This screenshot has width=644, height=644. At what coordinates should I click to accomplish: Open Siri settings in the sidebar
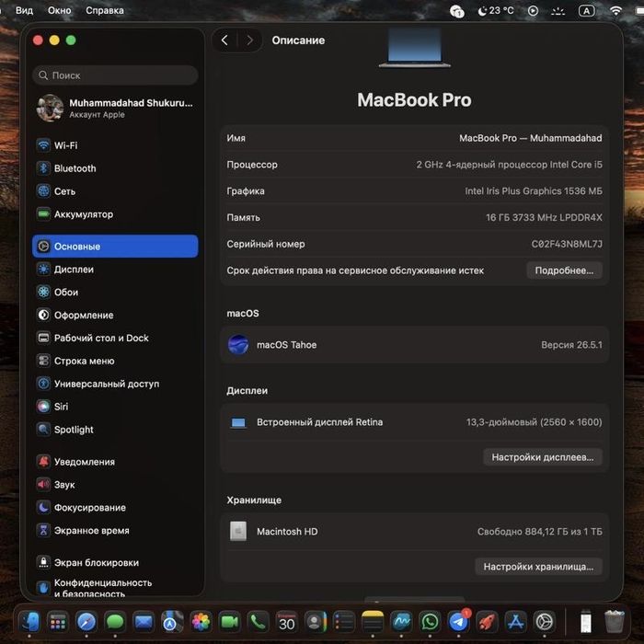115,407
